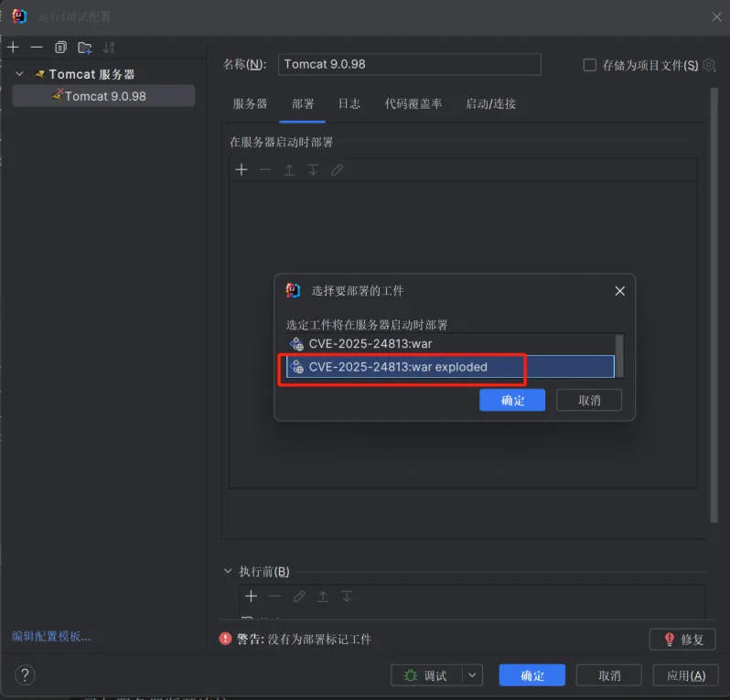Switch to the 部署 tab

tap(303, 103)
